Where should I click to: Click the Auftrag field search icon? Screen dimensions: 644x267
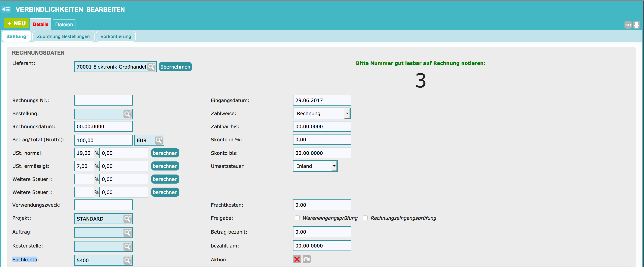[x=128, y=232]
